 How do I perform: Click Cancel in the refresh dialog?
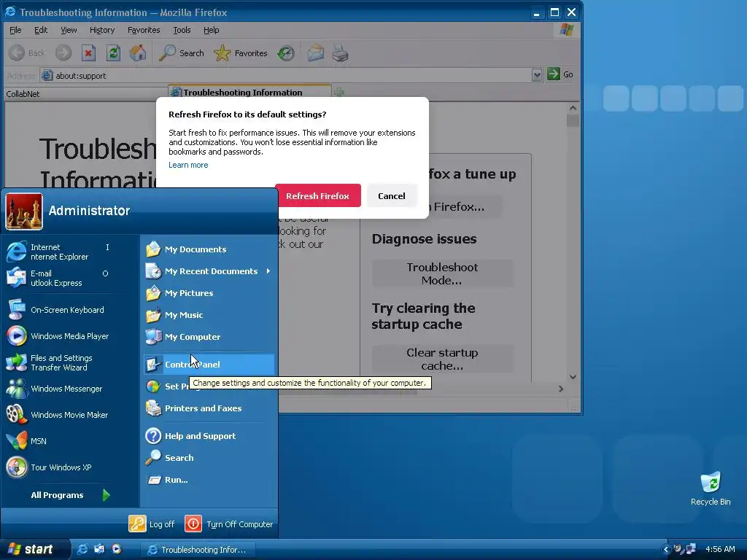pyautogui.click(x=392, y=195)
